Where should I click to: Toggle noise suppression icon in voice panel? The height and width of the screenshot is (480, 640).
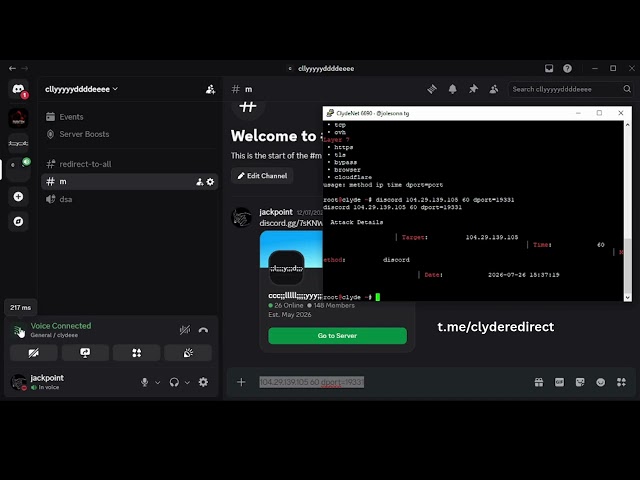coord(185,330)
